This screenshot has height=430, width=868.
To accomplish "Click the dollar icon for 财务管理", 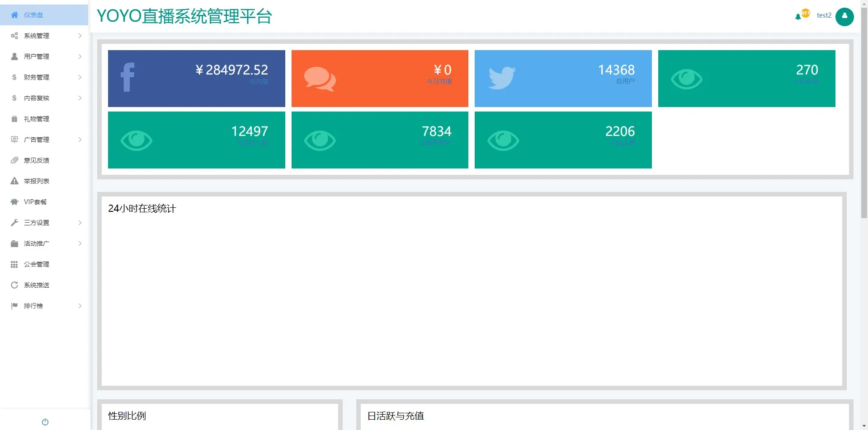I will tap(14, 77).
